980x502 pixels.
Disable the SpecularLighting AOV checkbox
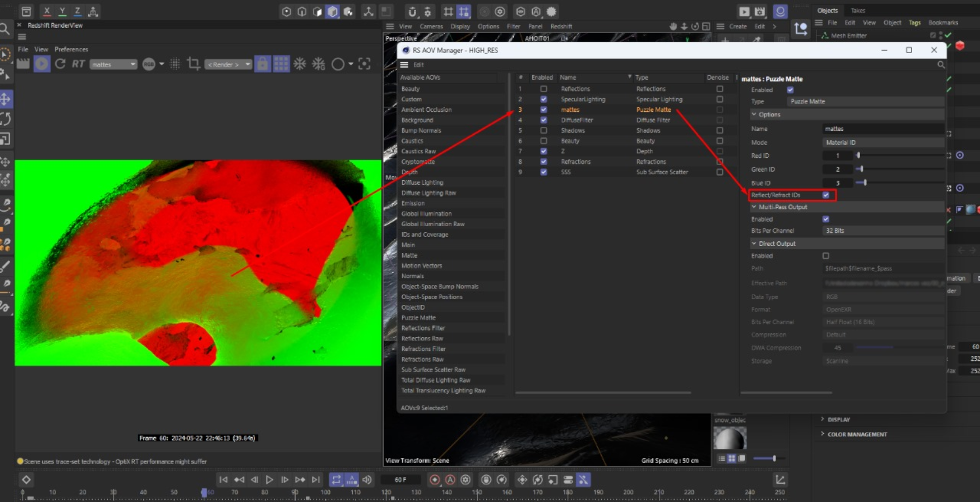tap(544, 99)
